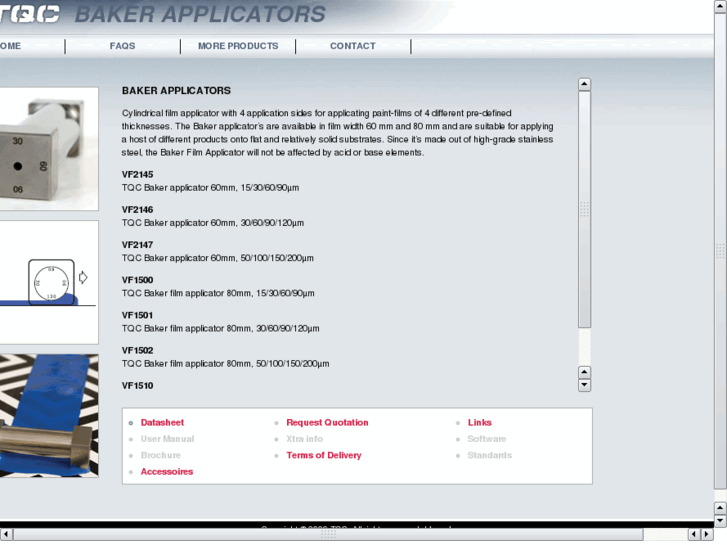
Task: Click the content panel scroll up arrow
Action: pos(584,84)
